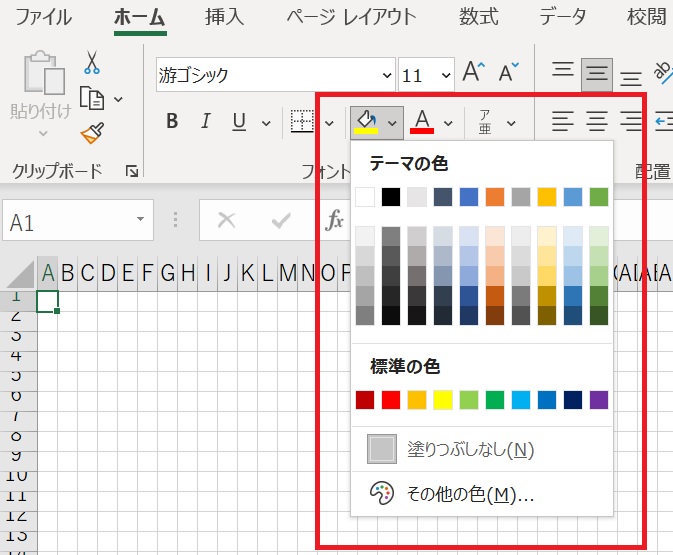Expand the paste options arrow under 貼り付け
Screen dimensions: 673x555
coord(43,133)
